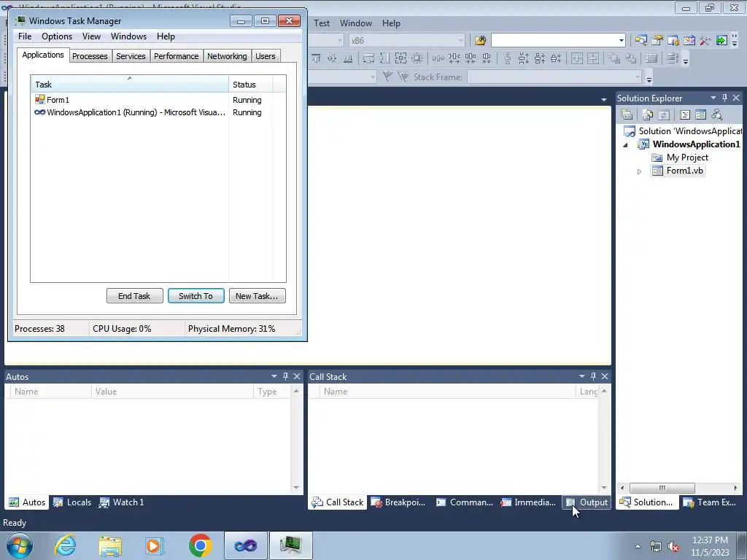Open the empty find combo box dropdown arrow
Screen dimensions: 747x560
[621, 41]
